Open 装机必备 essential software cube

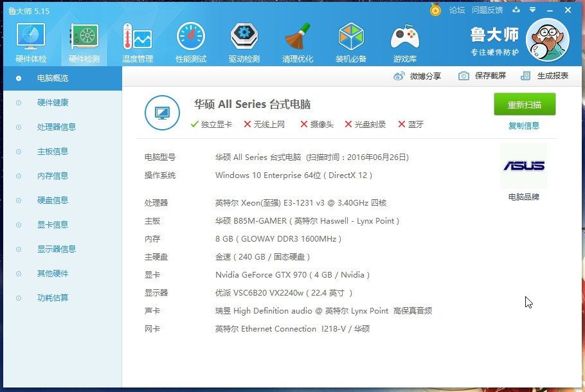click(351, 42)
